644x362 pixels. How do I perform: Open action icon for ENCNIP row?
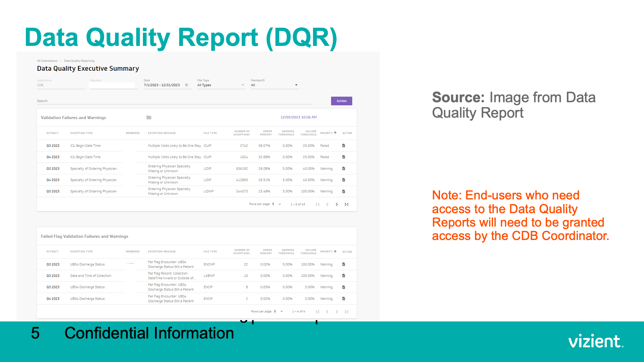click(x=343, y=264)
